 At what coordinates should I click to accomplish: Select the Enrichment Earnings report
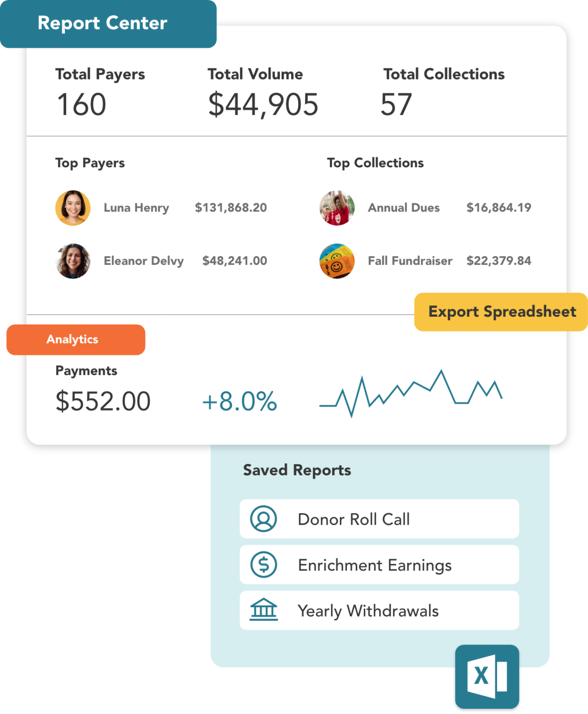(379, 565)
